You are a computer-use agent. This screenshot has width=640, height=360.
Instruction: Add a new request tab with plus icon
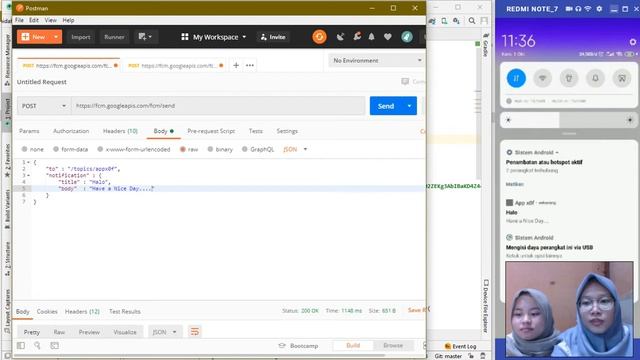click(x=236, y=65)
